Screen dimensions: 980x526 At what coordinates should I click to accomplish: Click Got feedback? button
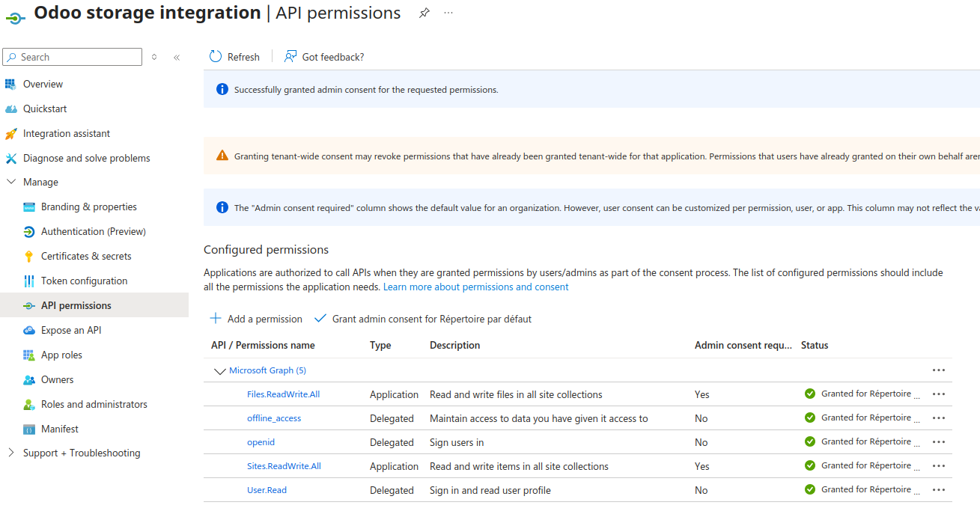point(324,57)
